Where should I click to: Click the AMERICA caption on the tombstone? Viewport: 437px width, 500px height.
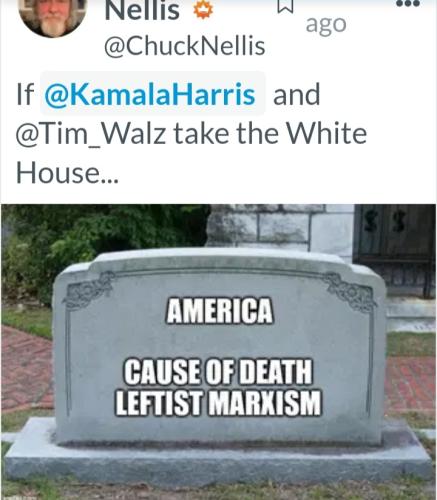click(x=220, y=311)
